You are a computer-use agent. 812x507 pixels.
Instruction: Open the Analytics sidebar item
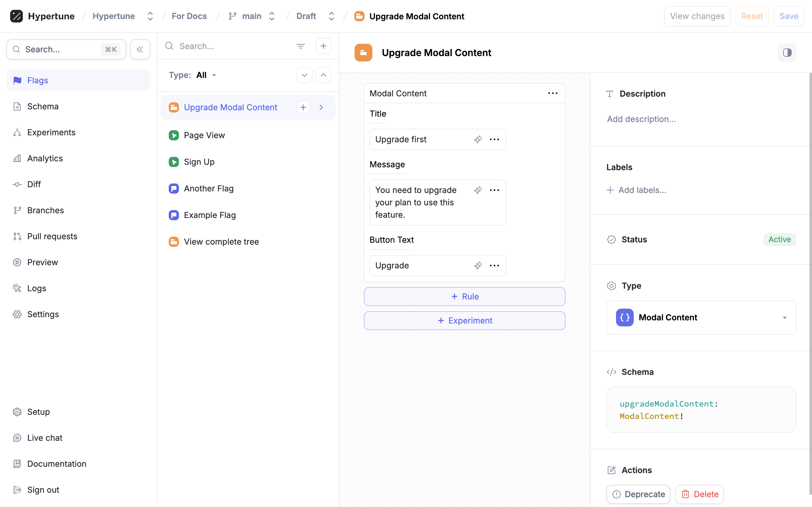click(45, 158)
